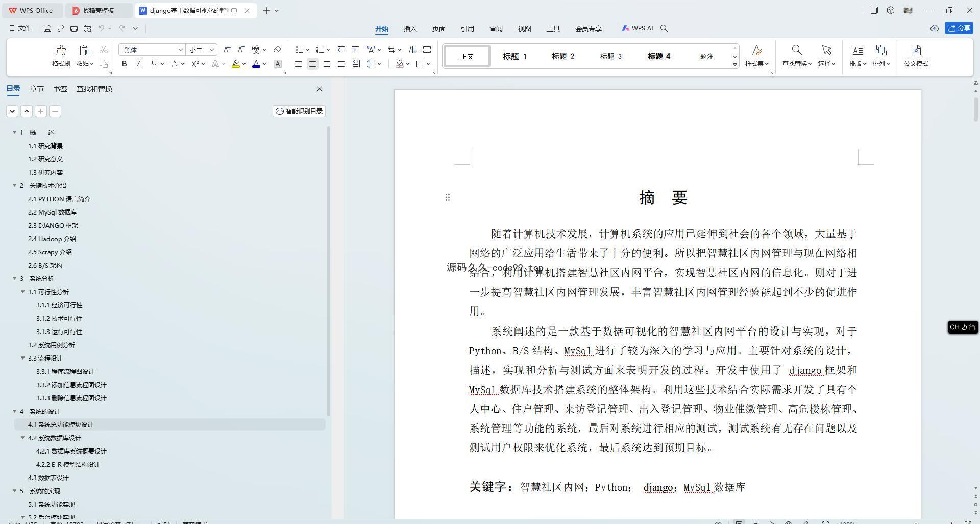The height and width of the screenshot is (524, 980).
Task: Apply the 标题 1 style
Action: click(x=514, y=56)
